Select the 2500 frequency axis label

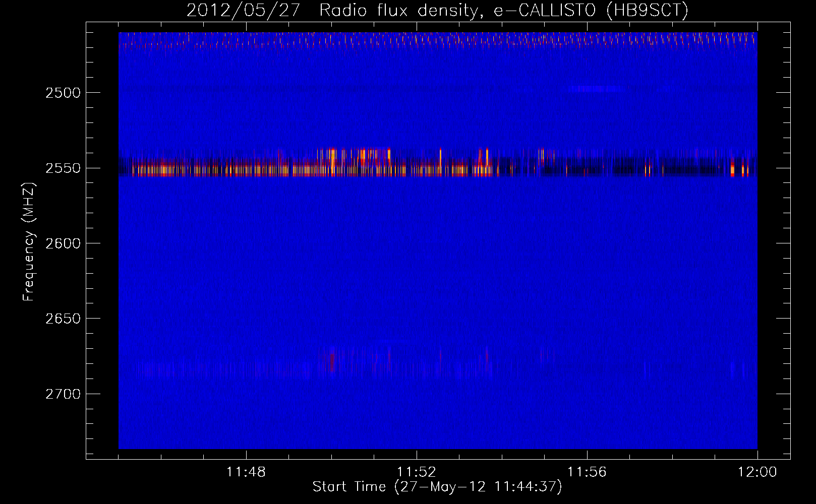[x=63, y=93]
